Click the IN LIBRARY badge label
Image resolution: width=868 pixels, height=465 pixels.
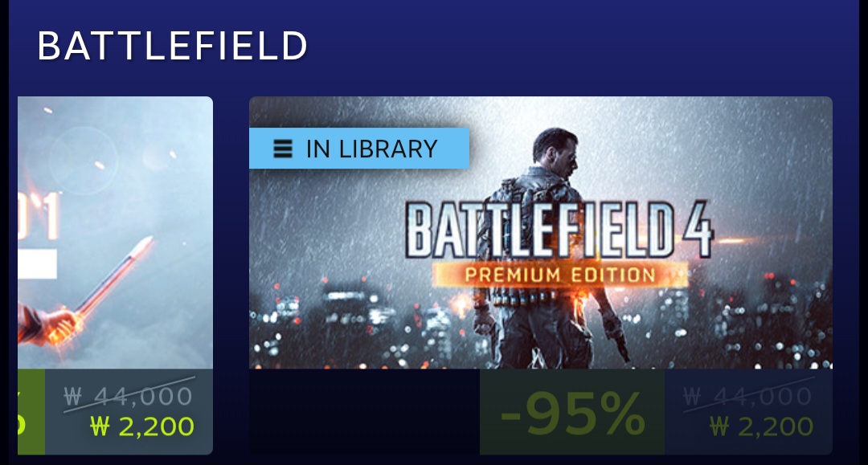coord(371,149)
